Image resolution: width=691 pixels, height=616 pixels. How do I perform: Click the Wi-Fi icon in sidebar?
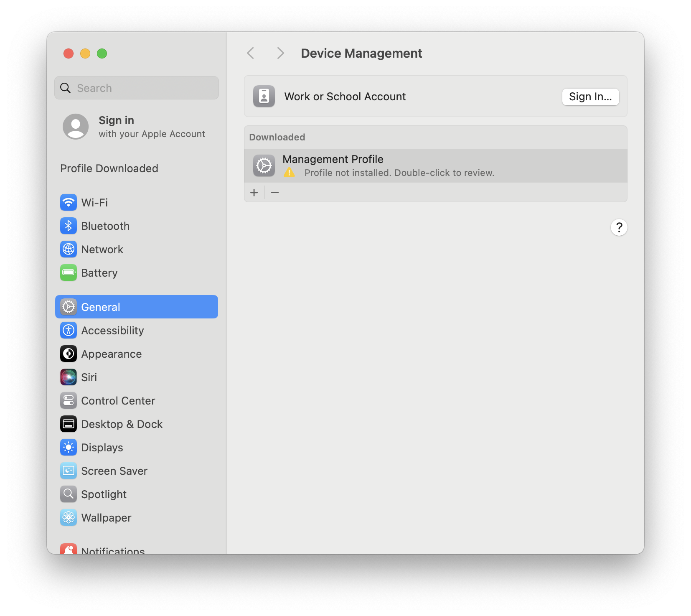point(69,203)
